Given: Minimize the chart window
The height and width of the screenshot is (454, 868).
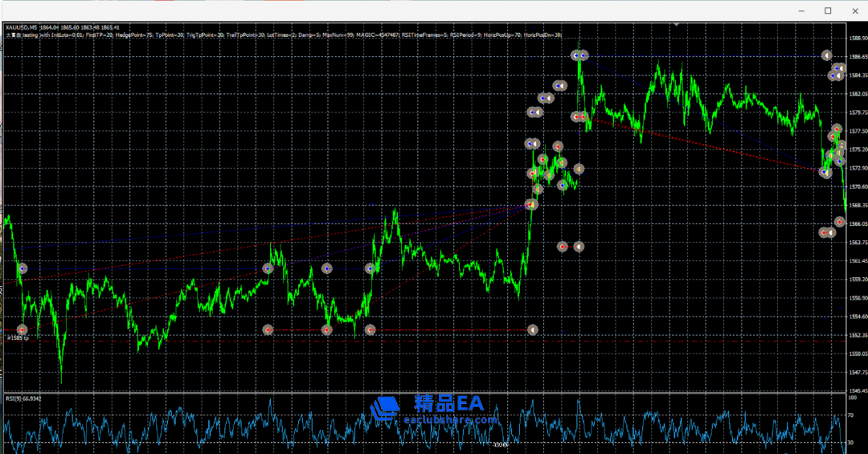Looking at the screenshot, I should click(801, 10).
